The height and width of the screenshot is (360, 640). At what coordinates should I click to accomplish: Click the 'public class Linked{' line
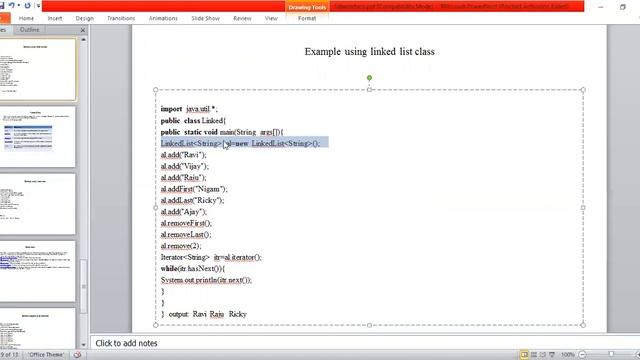click(193, 120)
